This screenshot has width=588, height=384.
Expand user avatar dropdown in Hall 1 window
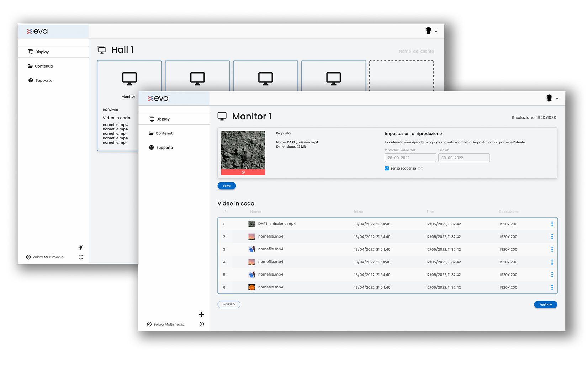(431, 31)
